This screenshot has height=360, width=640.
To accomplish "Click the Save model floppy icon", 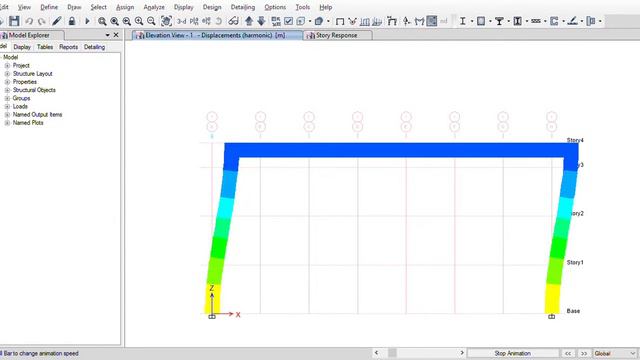I will 14,21.
